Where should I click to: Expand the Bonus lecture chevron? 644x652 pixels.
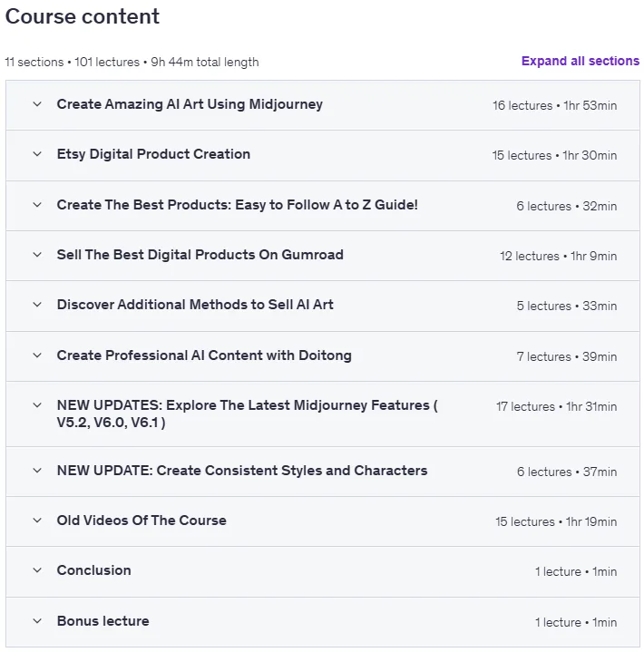37,621
